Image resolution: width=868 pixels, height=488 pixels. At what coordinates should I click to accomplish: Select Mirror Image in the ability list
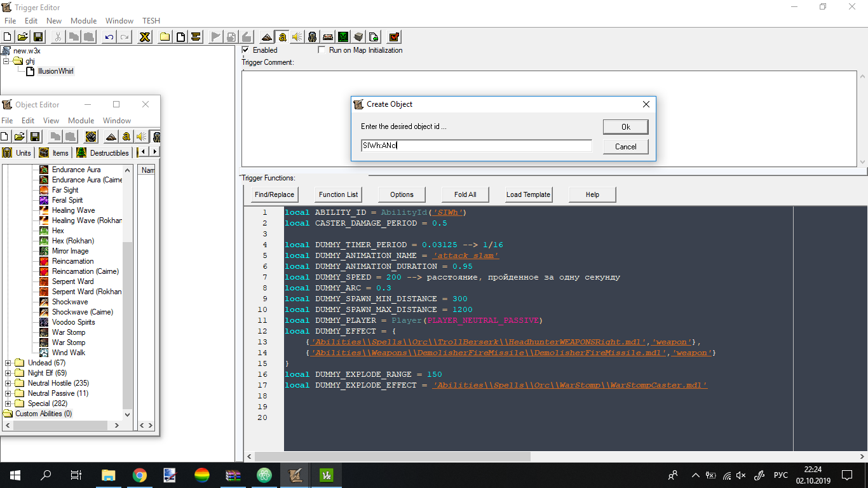tap(70, 251)
